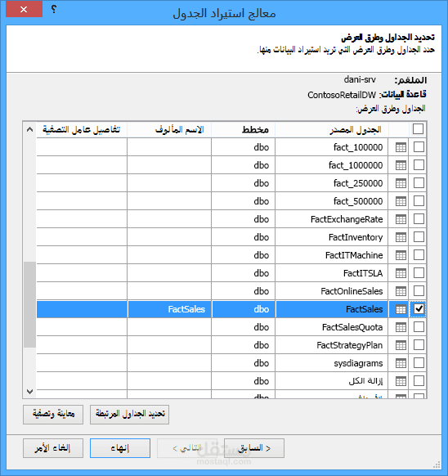The image size is (448, 476).
Task: Click the table icon beside fact_250000
Action: (401, 183)
